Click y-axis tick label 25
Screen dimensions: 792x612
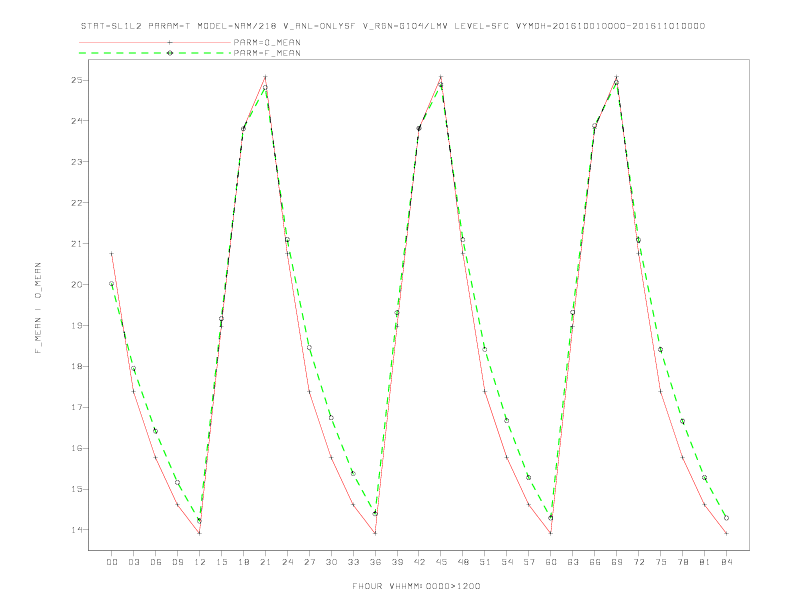pyautogui.click(x=76, y=80)
